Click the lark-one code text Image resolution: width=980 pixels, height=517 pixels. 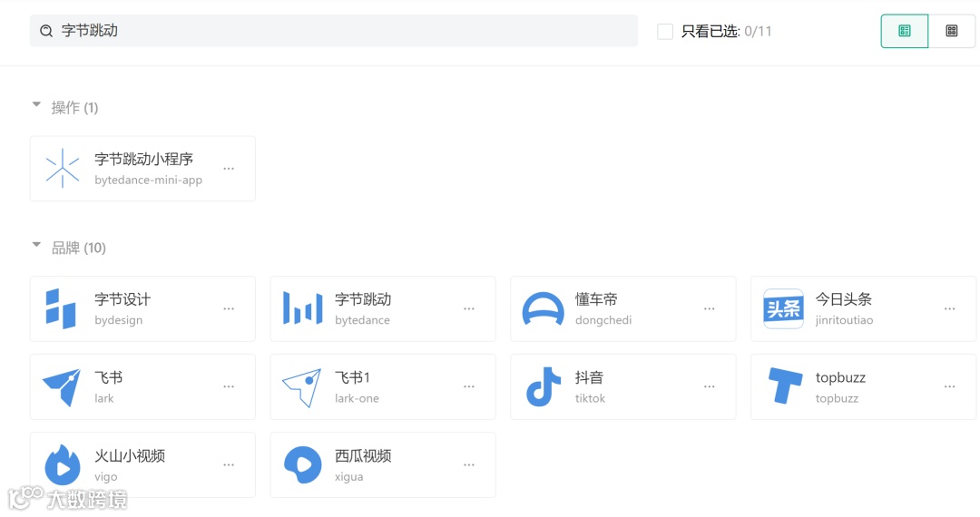(357, 398)
